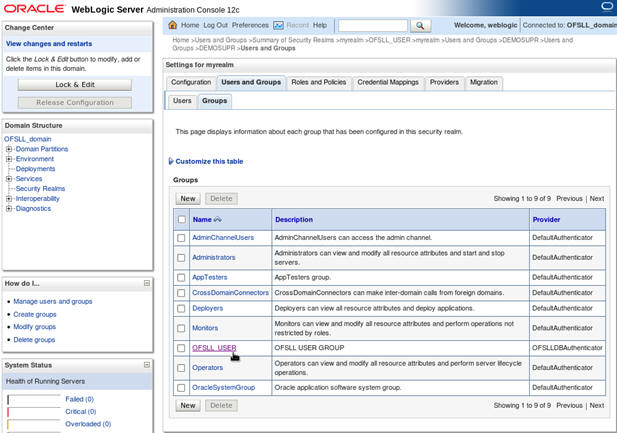The image size is (617, 433).
Task: Check the AppTesters row checkbox
Action: click(x=181, y=278)
